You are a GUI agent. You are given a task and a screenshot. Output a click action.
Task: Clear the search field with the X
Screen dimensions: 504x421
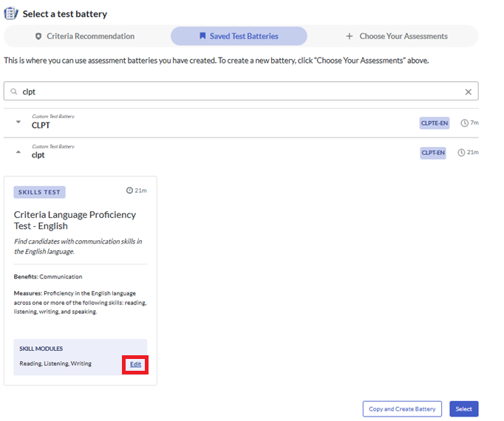pyautogui.click(x=468, y=92)
